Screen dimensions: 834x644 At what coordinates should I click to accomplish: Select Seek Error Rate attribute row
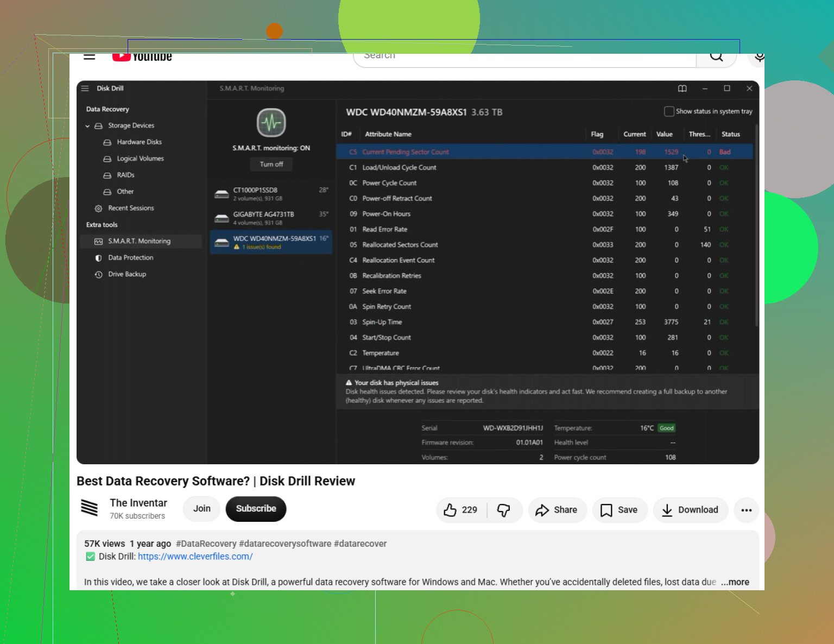click(x=545, y=291)
